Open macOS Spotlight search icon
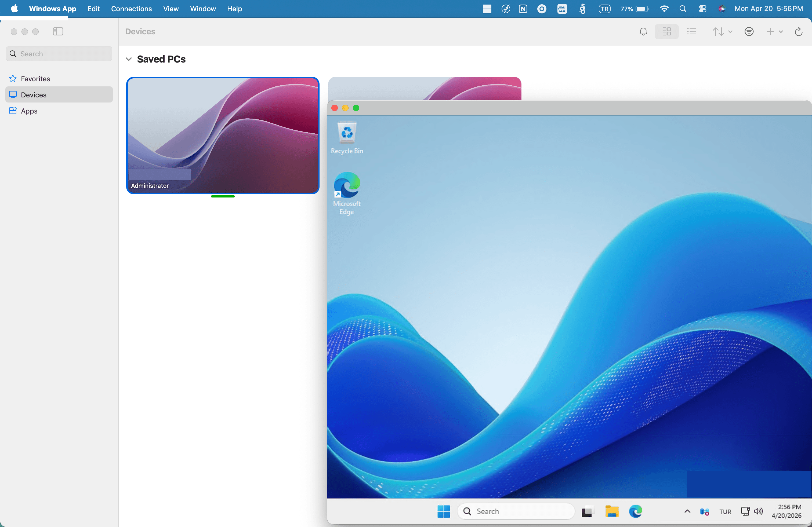 coord(683,9)
